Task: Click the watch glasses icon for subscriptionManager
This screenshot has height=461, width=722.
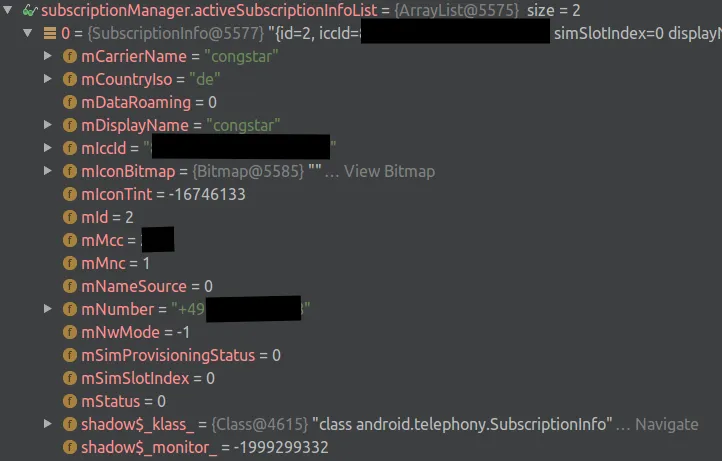Action: [30, 10]
